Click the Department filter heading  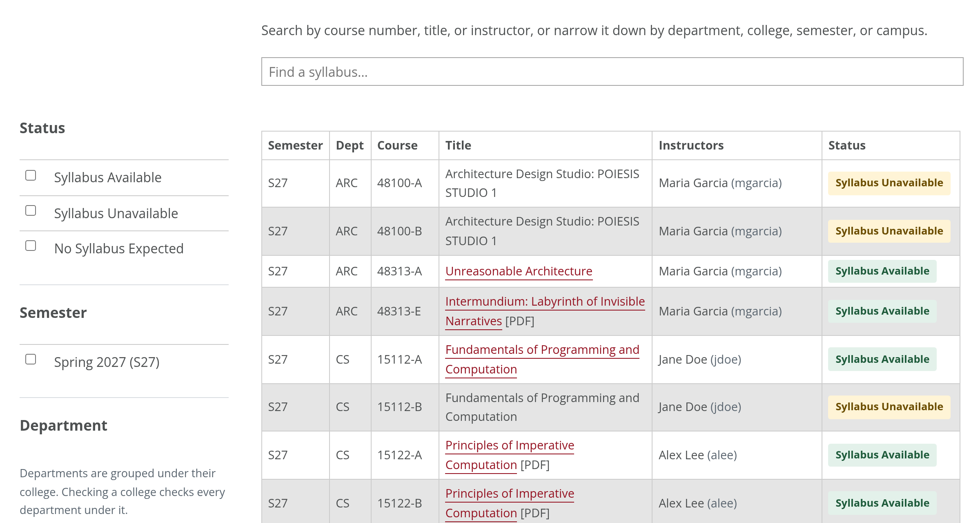[x=63, y=426]
